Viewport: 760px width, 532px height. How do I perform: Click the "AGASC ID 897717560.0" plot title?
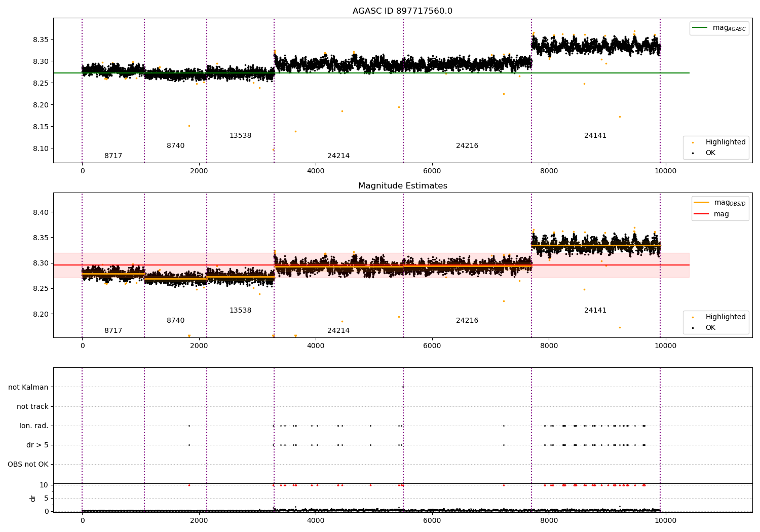pyautogui.click(x=402, y=11)
